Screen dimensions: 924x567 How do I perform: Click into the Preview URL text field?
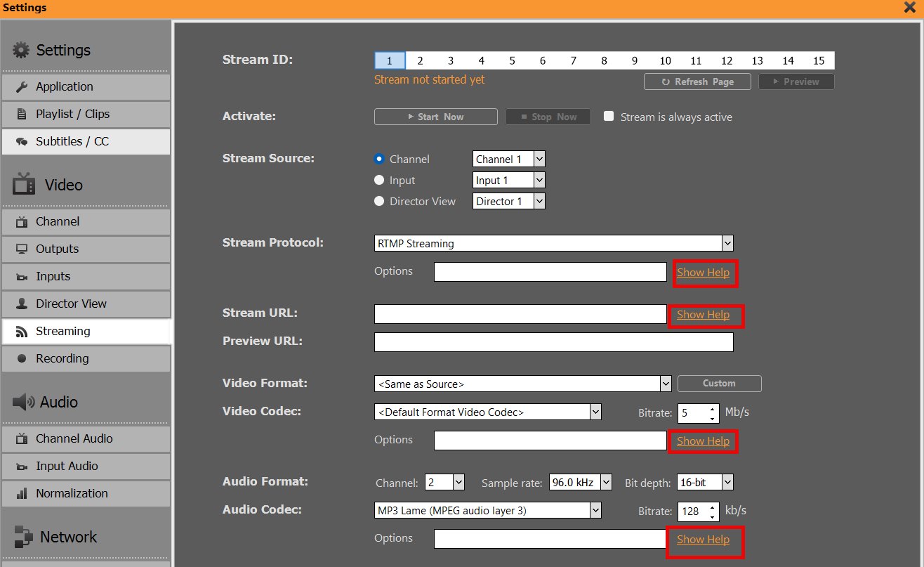coord(553,343)
